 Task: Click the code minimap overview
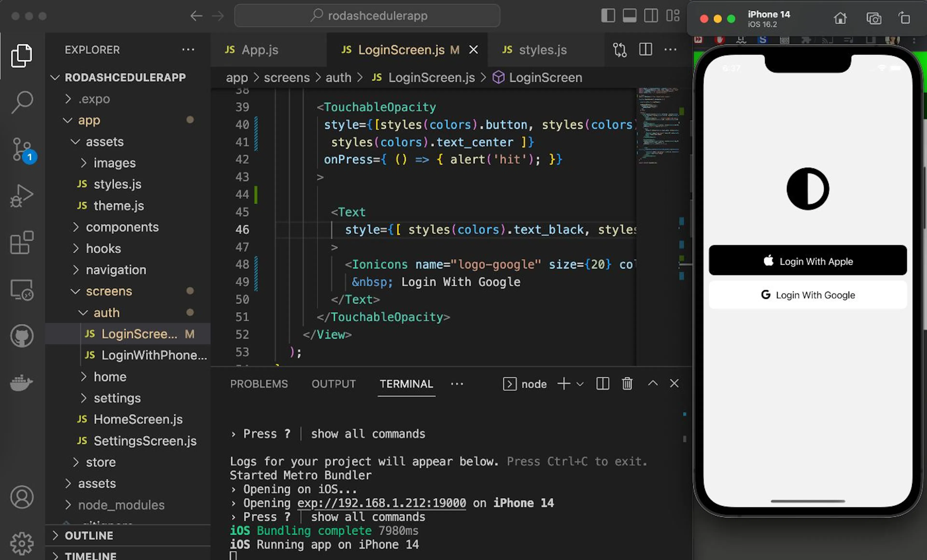(x=658, y=126)
